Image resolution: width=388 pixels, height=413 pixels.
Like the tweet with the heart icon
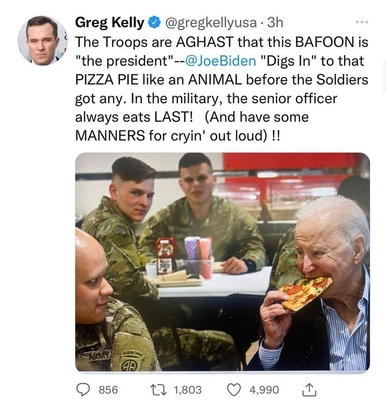(x=234, y=390)
